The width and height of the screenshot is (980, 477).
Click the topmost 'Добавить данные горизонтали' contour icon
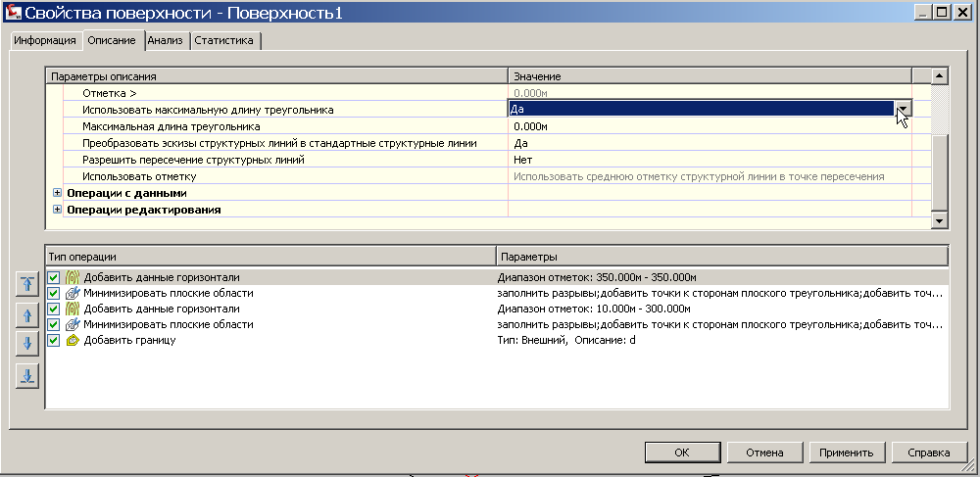tap(72, 277)
